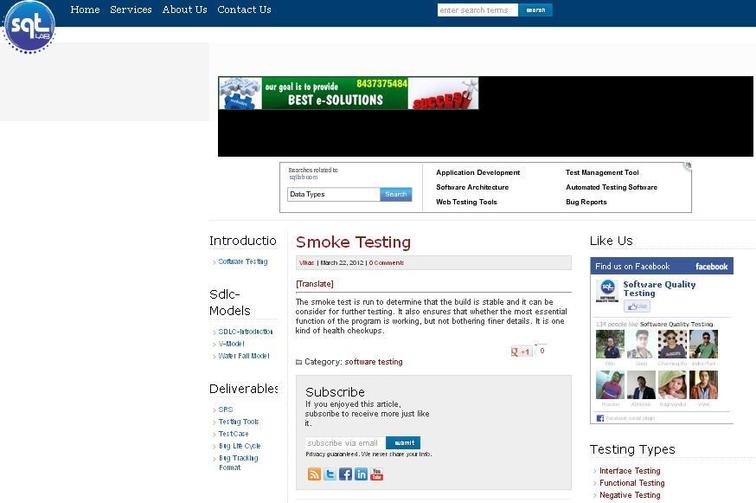Image resolution: width=756 pixels, height=503 pixels.
Task: Click the ad corner info icon
Action: point(687,167)
